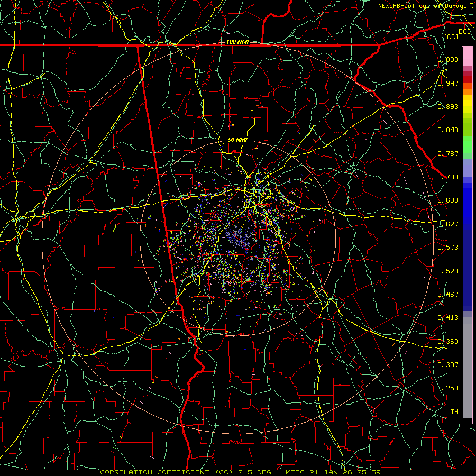The width and height of the screenshot is (476, 476).
Task: Click the 0.360 legend value
Action: click(448, 342)
